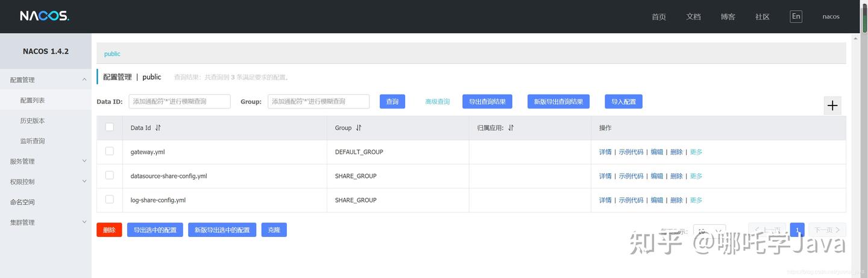
Task: Click 新版导出选中的配置 button
Action: (x=222, y=230)
